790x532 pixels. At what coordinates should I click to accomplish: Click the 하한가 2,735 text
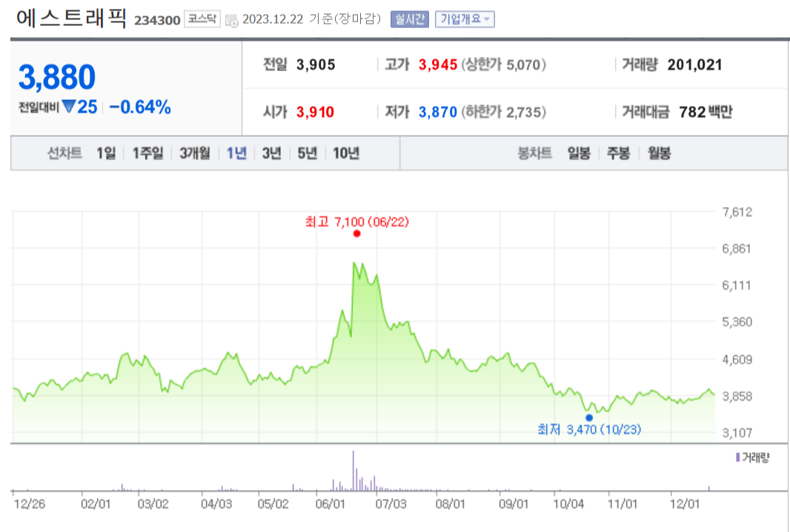503,112
